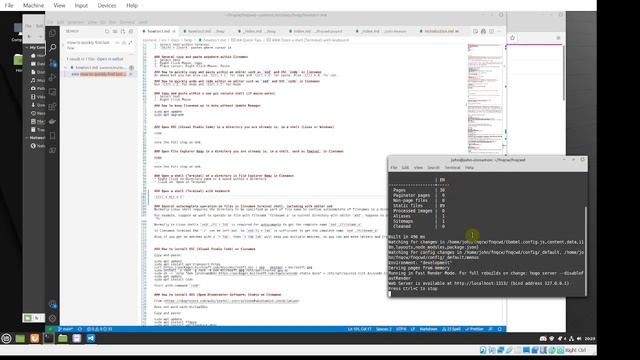Click UTF-8 encoding in the status bar
This screenshot has width=640, height=360.
[401, 329]
